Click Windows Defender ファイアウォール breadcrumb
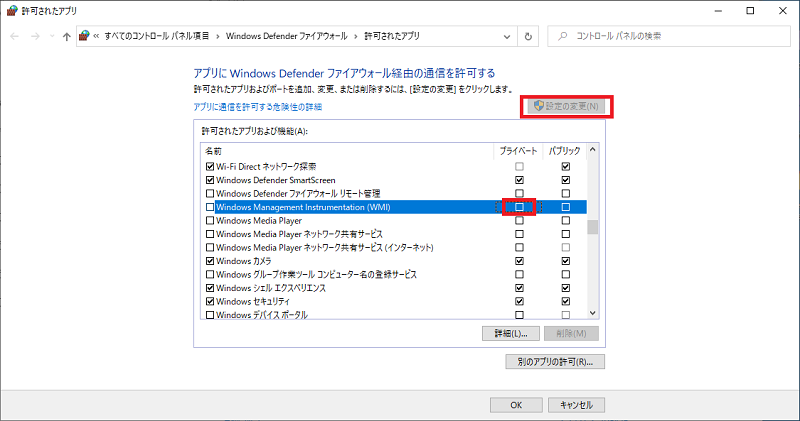This screenshot has height=421, width=800. (286, 36)
